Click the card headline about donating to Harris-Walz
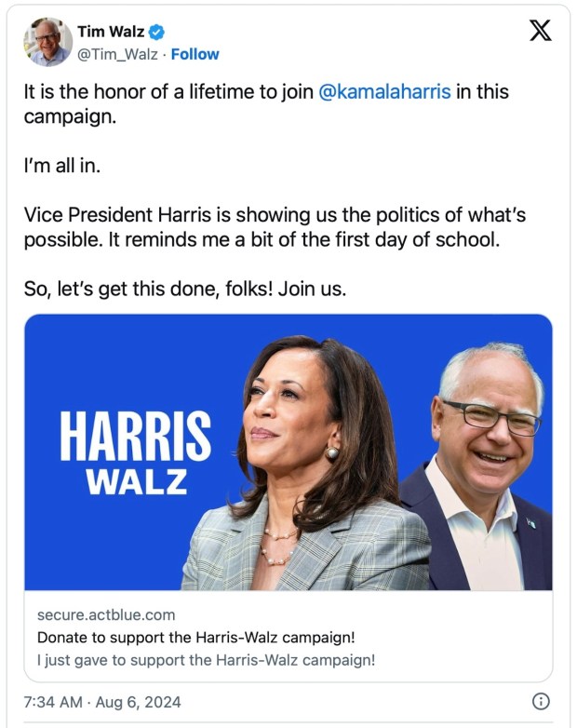 pos(195,638)
